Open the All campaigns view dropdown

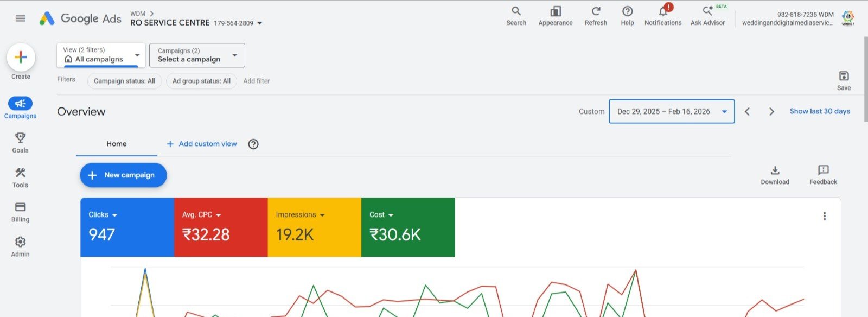101,55
